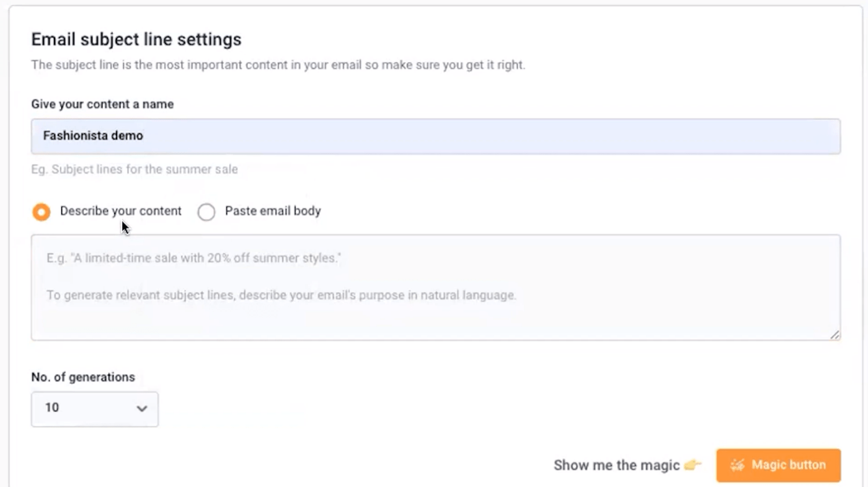
Task: Click the text starting 'The subject line is the most important'
Action: click(278, 65)
